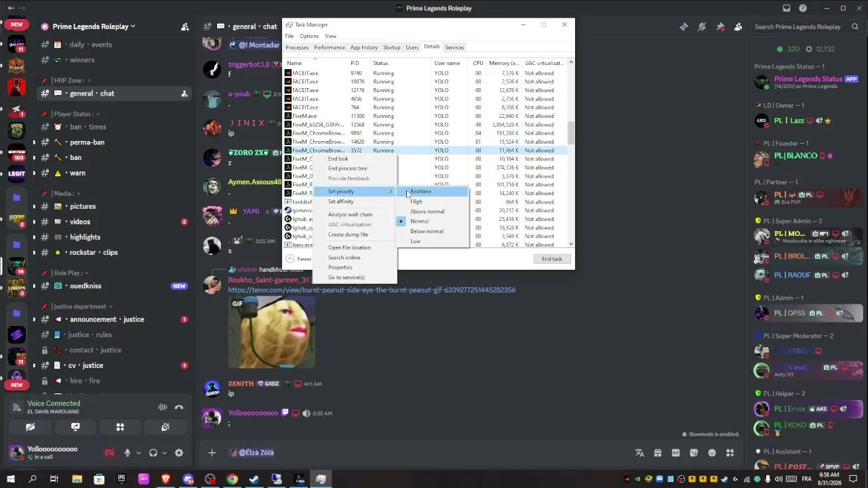Set priority to Above normal
The image size is (868, 488).
pyautogui.click(x=433, y=211)
